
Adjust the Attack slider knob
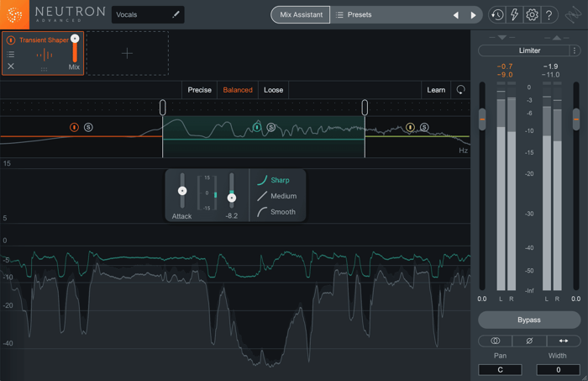[x=182, y=191]
